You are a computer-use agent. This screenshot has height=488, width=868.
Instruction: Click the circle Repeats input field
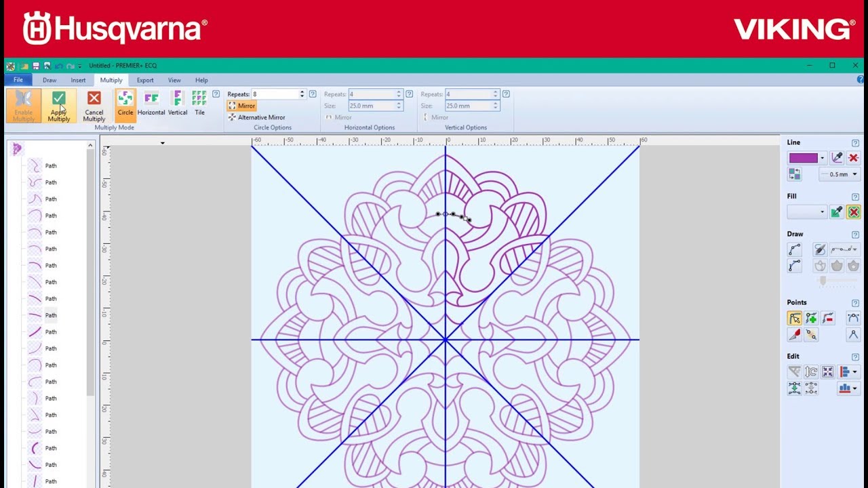tap(275, 94)
